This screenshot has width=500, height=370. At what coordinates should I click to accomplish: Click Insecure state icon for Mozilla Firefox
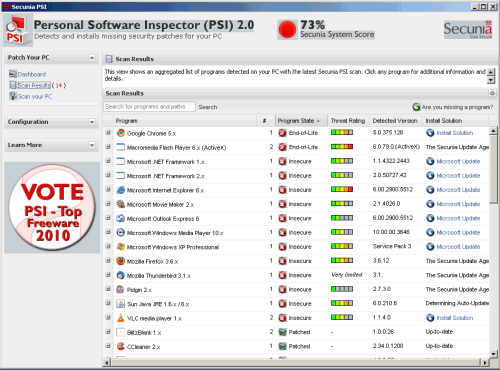point(282,261)
